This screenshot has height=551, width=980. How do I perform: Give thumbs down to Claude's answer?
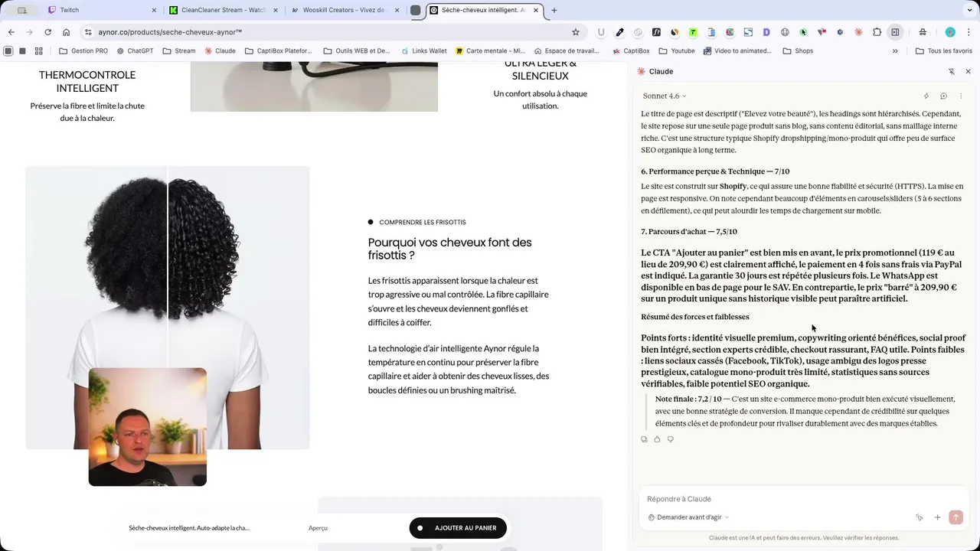[671, 439]
